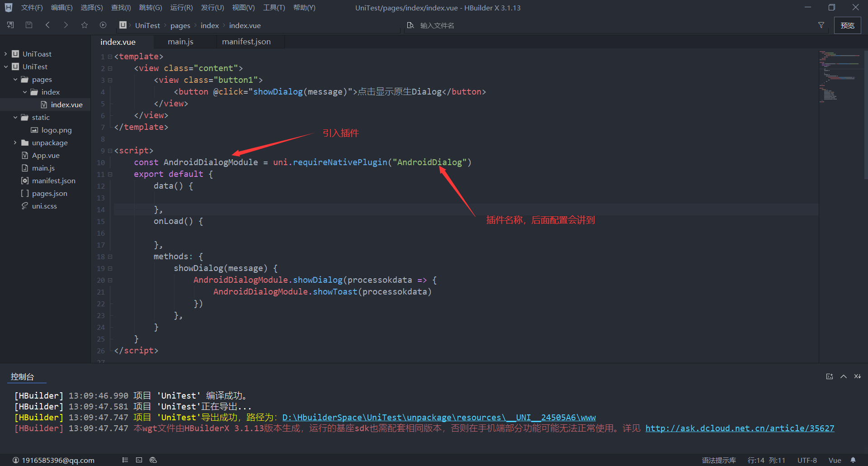Collapse the UniTest project node
868x466 pixels.
(x=5, y=67)
